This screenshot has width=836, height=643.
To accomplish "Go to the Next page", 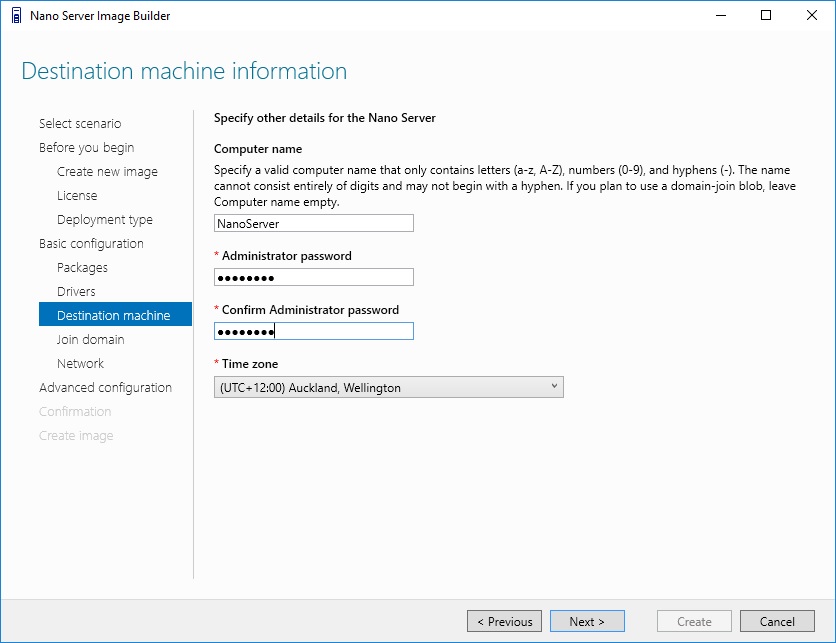I will click(587, 621).
